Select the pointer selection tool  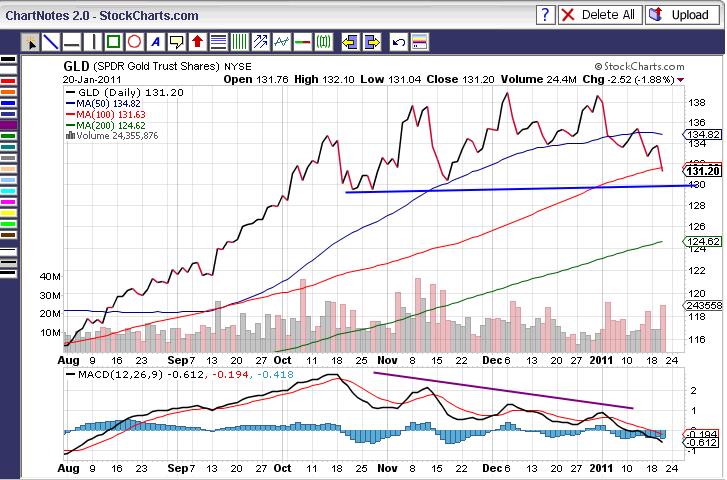click(31, 42)
